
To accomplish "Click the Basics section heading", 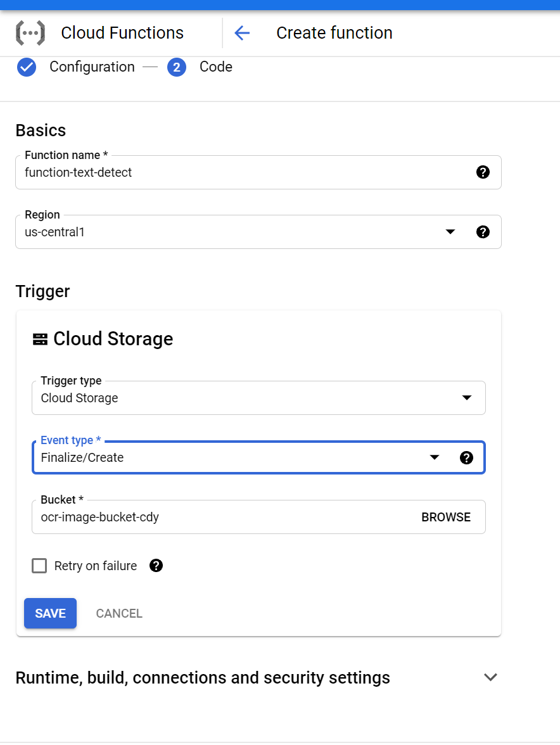I will pos(41,131).
